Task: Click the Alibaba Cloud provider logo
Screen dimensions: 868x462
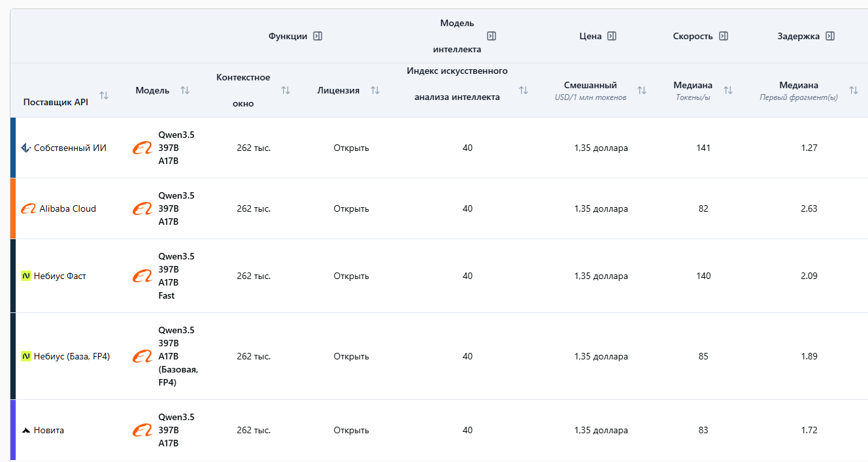Action: point(28,209)
